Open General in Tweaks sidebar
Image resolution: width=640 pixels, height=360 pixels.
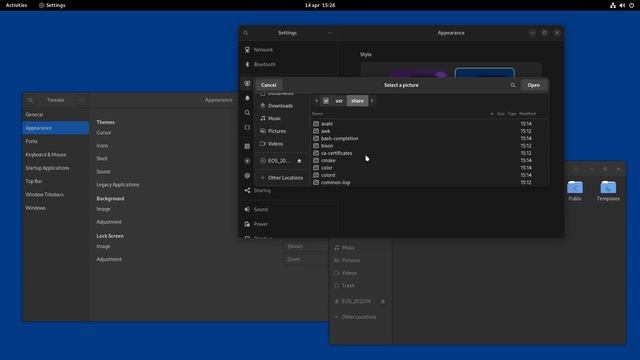pyautogui.click(x=56, y=115)
